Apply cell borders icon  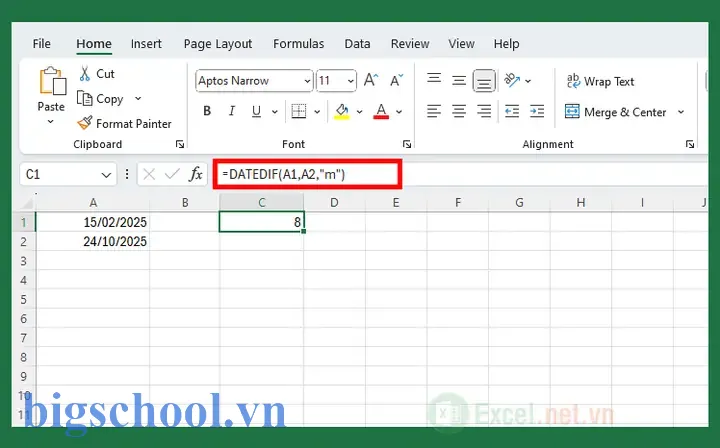point(298,111)
